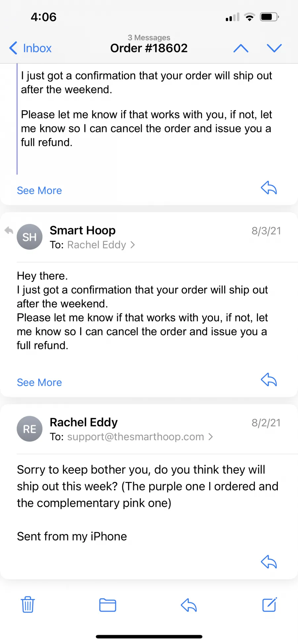Reply to the top quoted message
This screenshot has height=644, width=298.
click(x=269, y=188)
